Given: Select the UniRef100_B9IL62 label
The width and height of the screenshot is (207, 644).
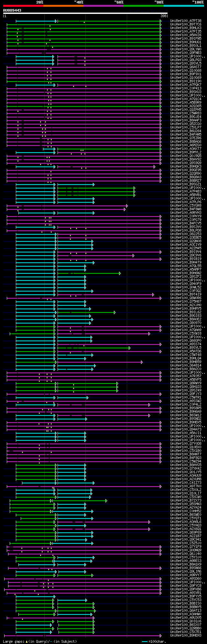Looking at the screenshot, I should [x=186, y=312].
